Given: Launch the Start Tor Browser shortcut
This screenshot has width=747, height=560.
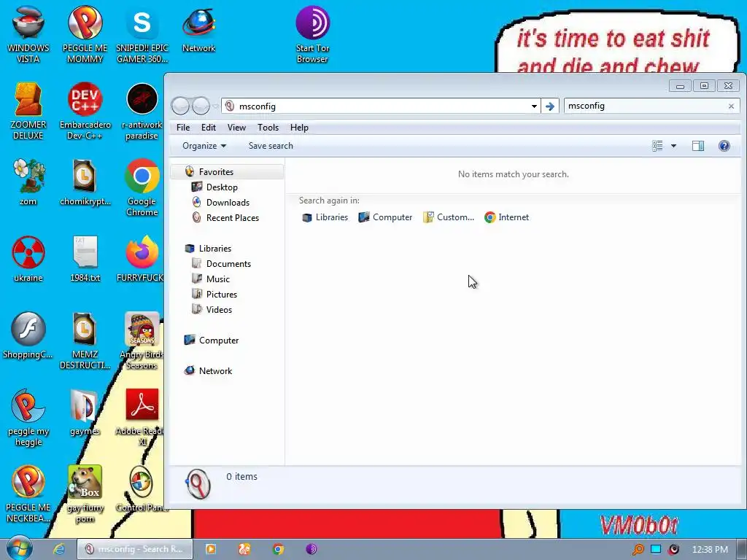Looking at the screenshot, I should [312, 34].
